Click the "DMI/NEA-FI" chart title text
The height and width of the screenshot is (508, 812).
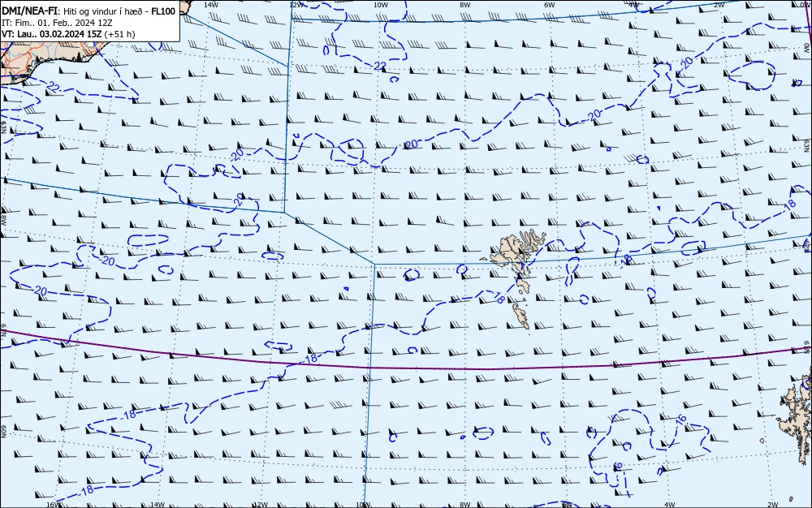pyautogui.click(x=29, y=11)
